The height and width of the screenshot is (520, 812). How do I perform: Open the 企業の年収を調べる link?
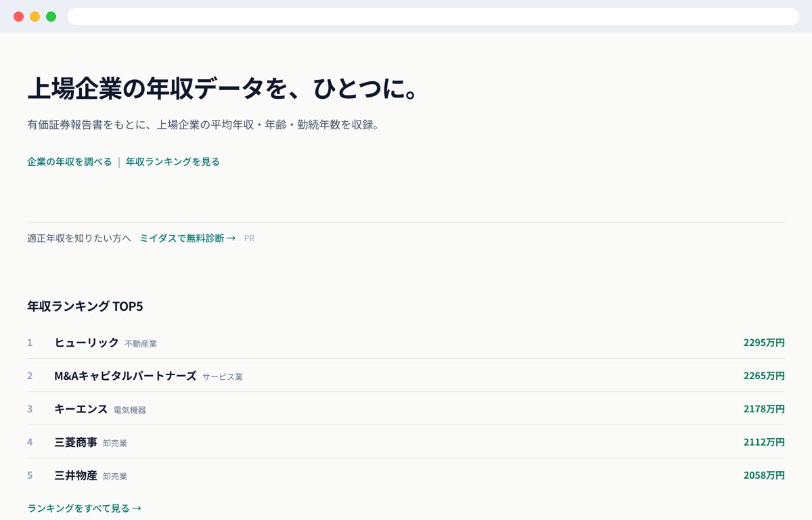tap(70, 162)
